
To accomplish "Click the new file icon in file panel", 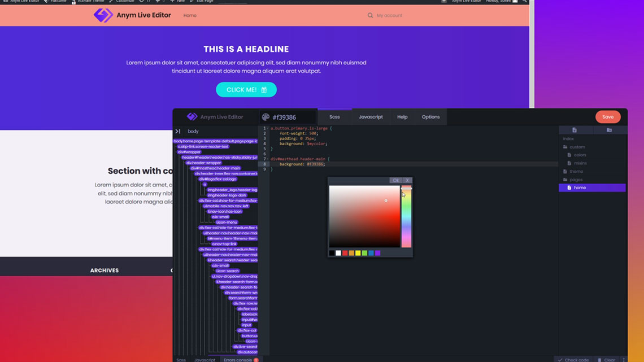I will point(575,130).
